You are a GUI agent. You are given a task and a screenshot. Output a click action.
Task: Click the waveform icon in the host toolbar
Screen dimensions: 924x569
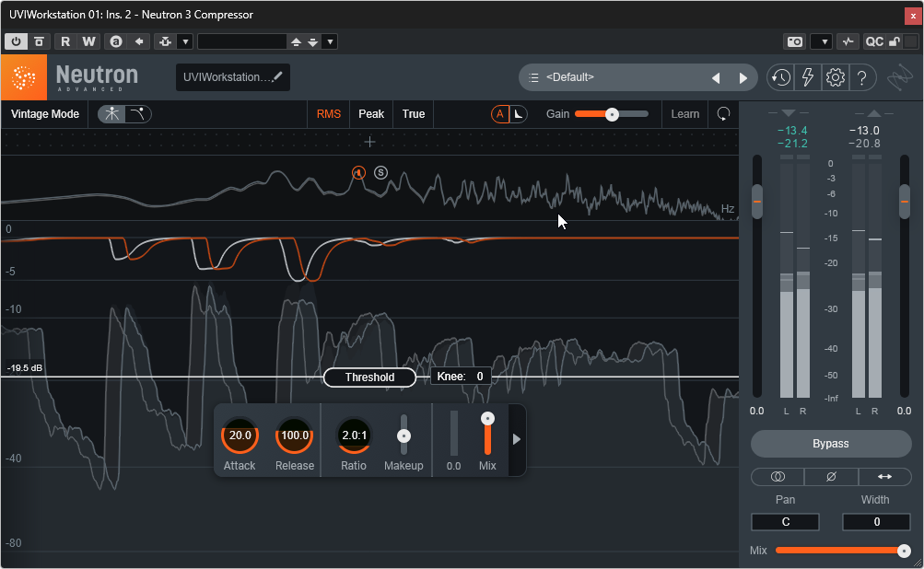click(848, 41)
